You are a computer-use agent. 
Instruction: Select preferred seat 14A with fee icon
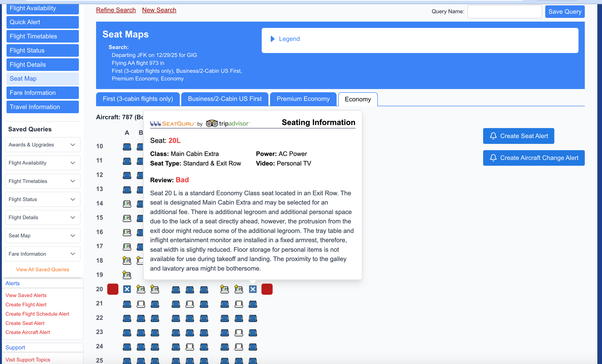point(127,204)
